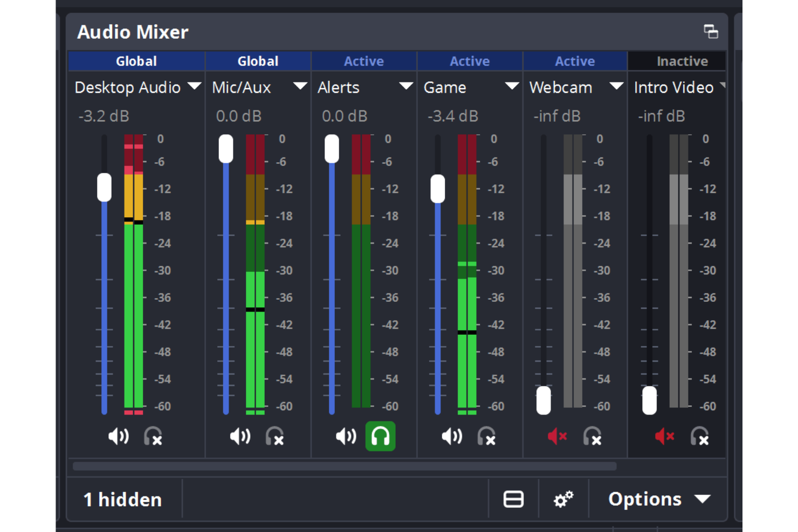Unmute the Webcam audio source
Image resolution: width=798 pixels, height=532 pixels.
[x=557, y=437]
